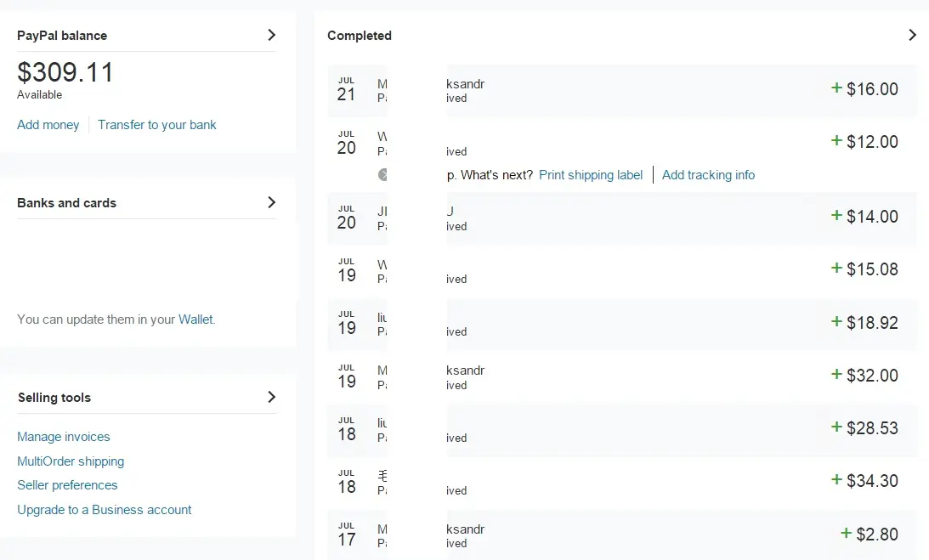This screenshot has height=560, width=929.
Task: Open Completed transactions chevron arrow
Action: (912, 35)
